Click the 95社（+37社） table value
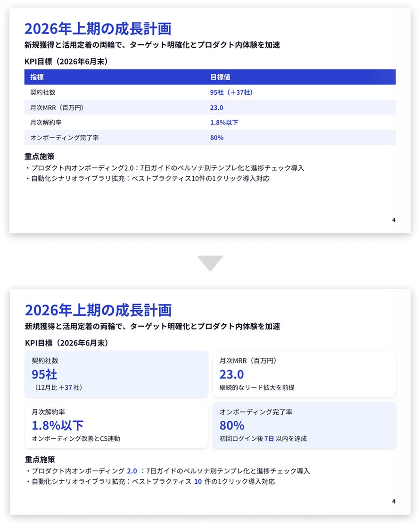Screen dimensions: 420x526 [x=231, y=92]
